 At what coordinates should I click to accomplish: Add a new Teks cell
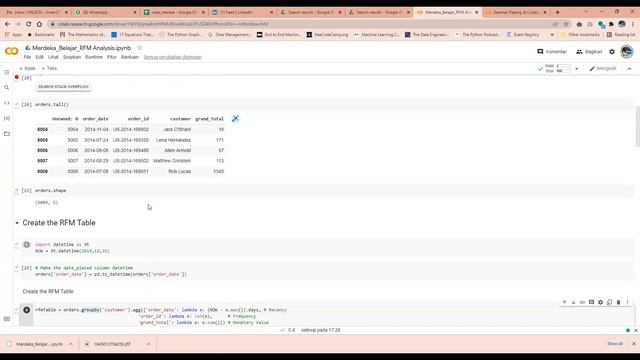(x=49, y=69)
